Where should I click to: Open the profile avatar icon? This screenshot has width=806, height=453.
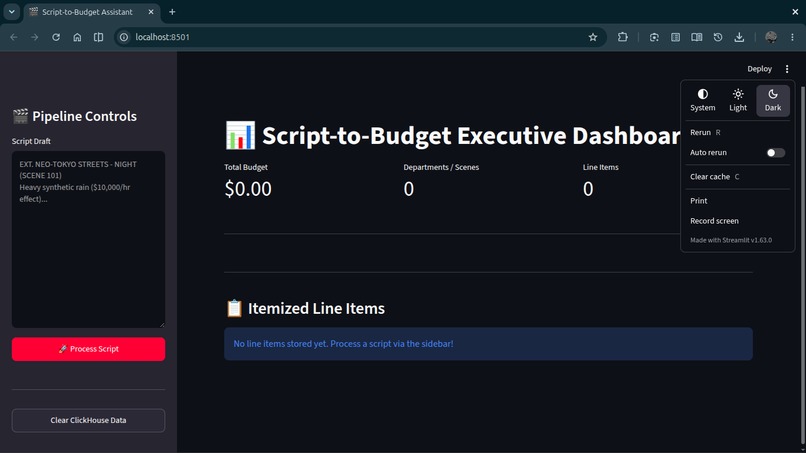(x=771, y=37)
